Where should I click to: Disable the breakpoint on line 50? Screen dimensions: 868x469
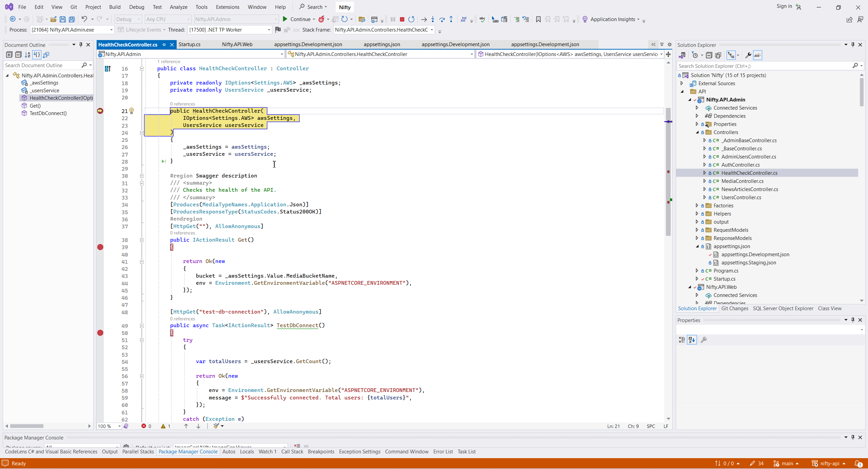click(100, 333)
